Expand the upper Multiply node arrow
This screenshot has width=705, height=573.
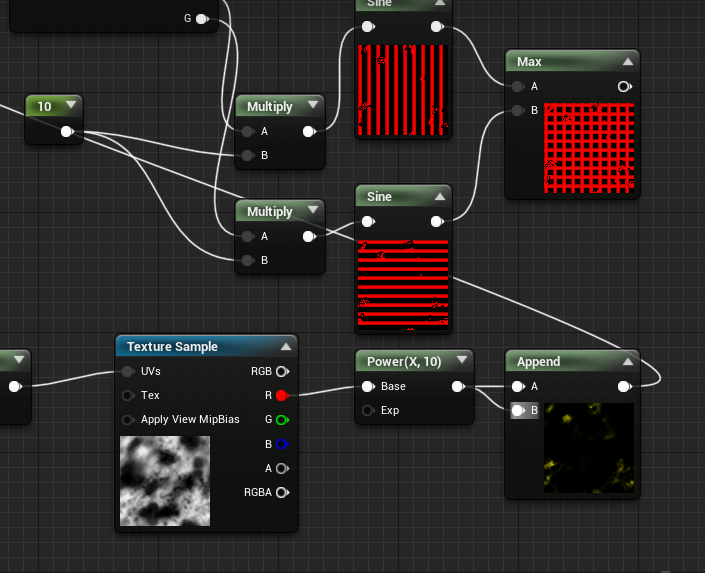tap(313, 105)
